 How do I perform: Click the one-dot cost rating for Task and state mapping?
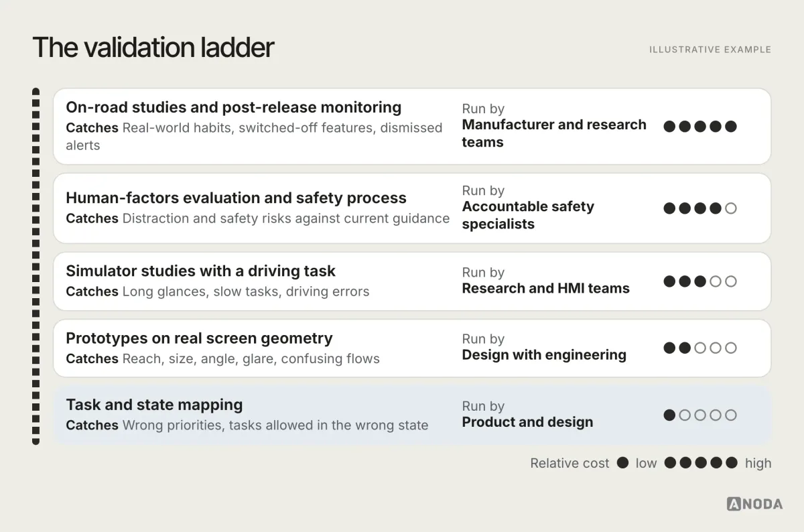pyautogui.click(x=700, y=415)
